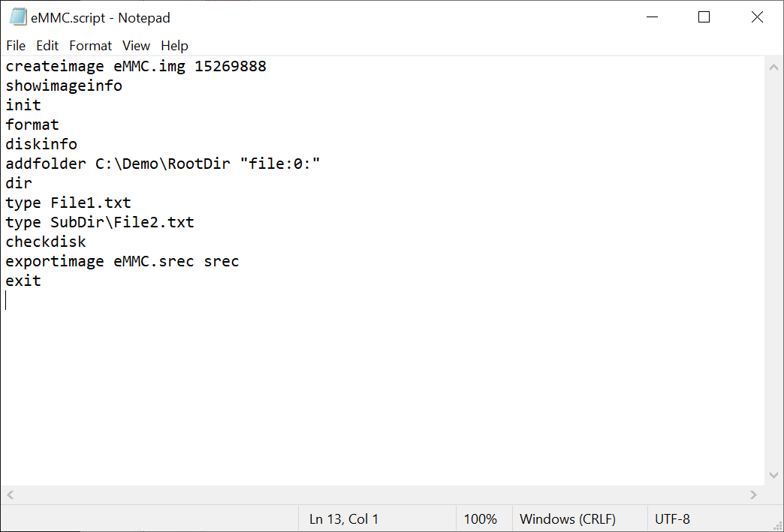Click the vertical scrollbar up arrow
Screen dimensions: 784x532
pyautogui.click(x=773, y=67)
